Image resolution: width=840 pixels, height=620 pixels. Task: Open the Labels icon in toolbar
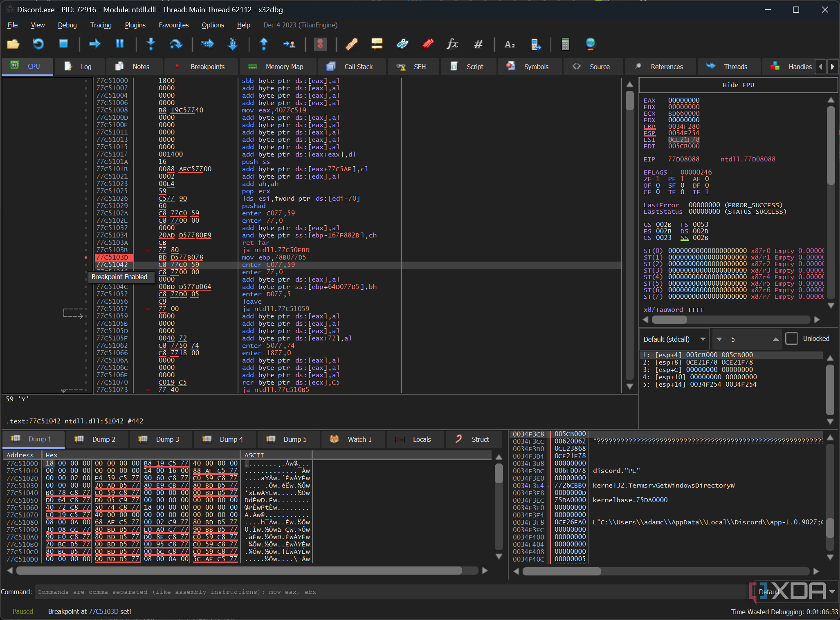[402, 44]
